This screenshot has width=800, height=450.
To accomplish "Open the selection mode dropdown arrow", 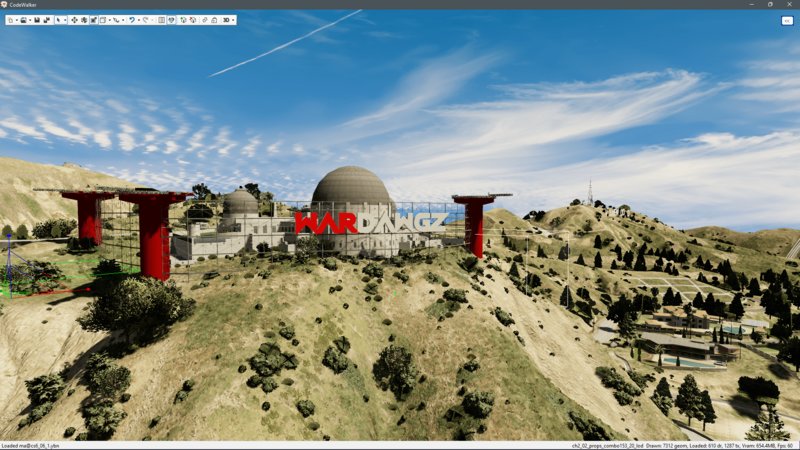I will pyautogui.click(x=65, y=20).
